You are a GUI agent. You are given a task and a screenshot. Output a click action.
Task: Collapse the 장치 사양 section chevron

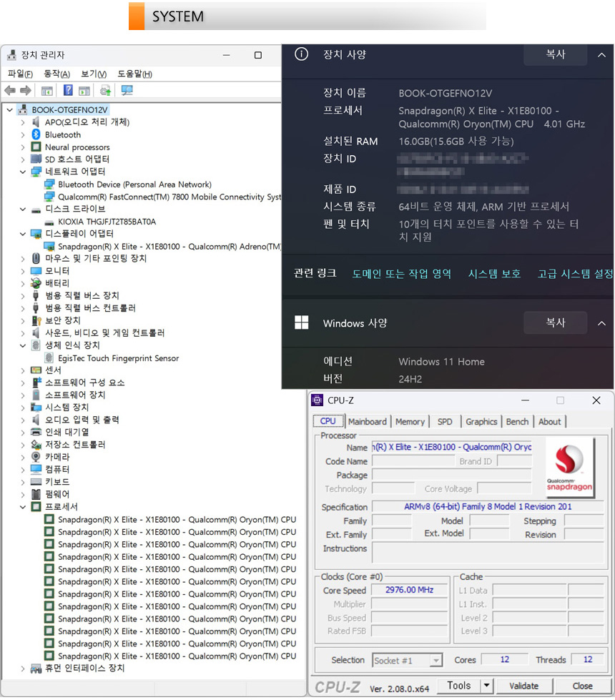coord(601,55)
